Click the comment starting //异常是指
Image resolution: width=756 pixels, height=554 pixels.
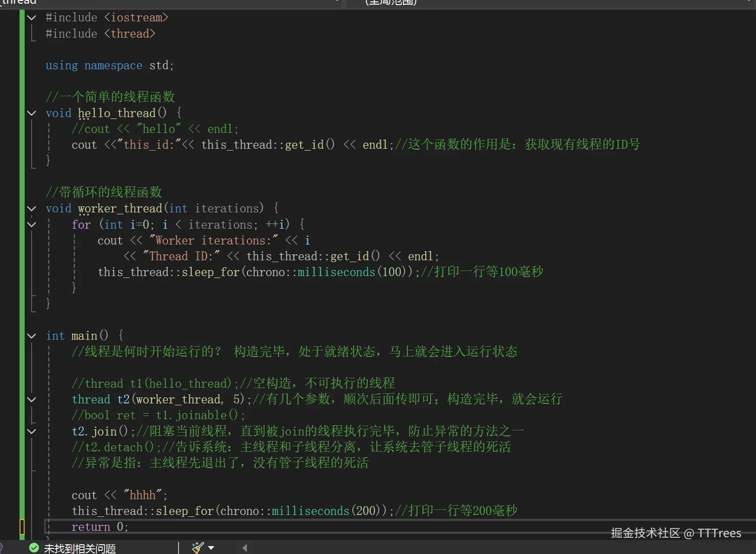coord(220,463)
